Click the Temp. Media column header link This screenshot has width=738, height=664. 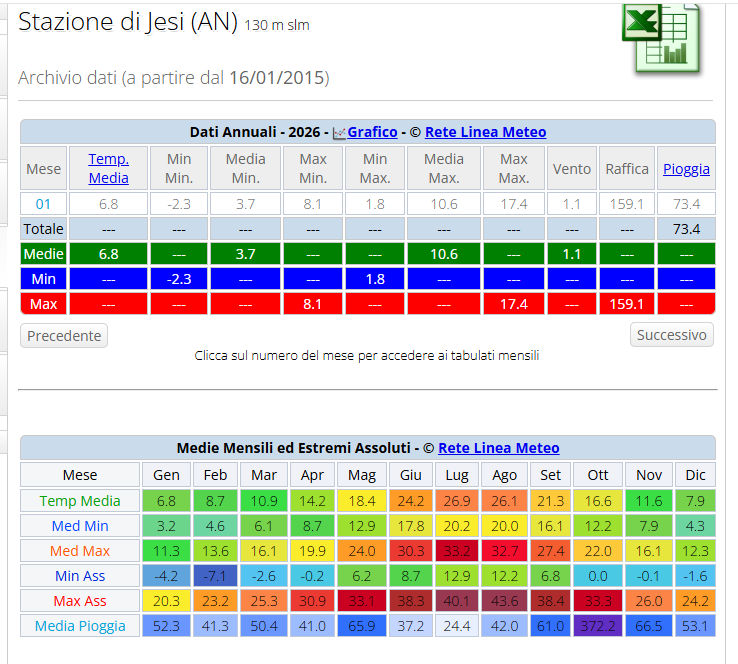tap(108, 168)
